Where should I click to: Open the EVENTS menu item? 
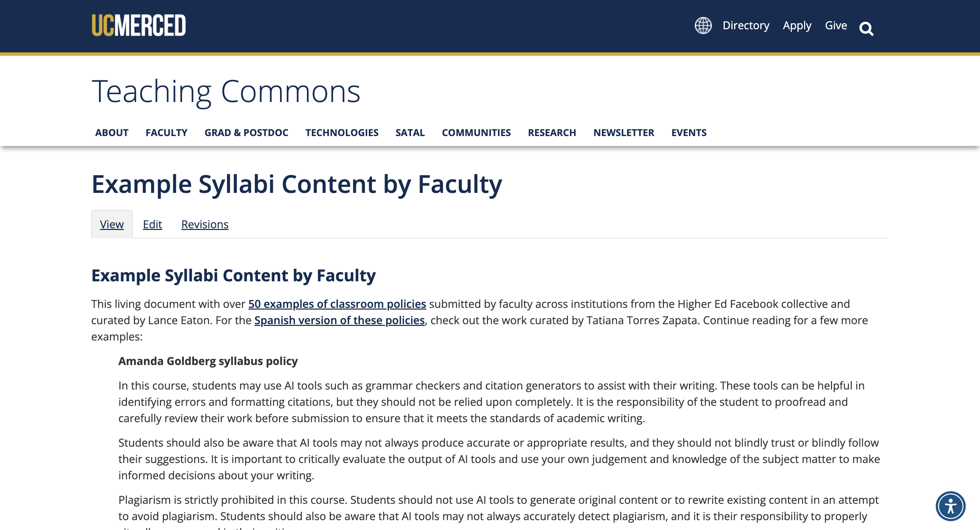point(689,132)
